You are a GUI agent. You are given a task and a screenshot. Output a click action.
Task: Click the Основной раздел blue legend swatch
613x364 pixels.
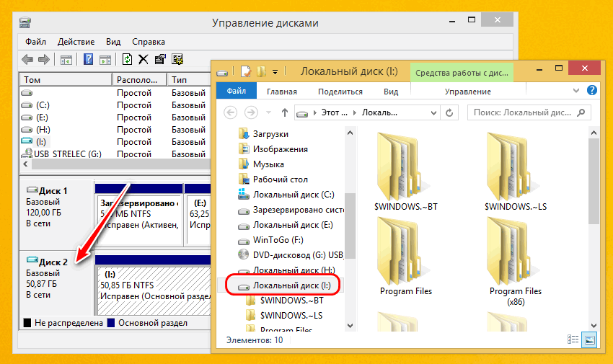111,323
